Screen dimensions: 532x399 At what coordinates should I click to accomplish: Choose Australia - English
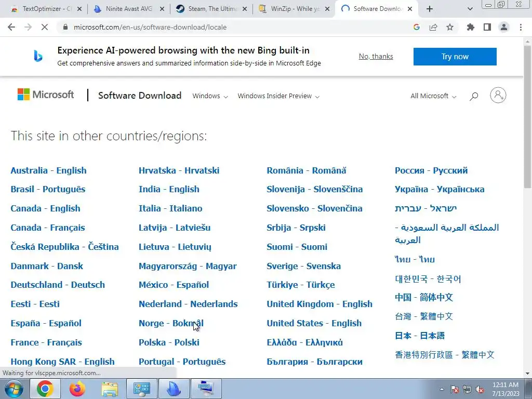(x=48, y=170)
